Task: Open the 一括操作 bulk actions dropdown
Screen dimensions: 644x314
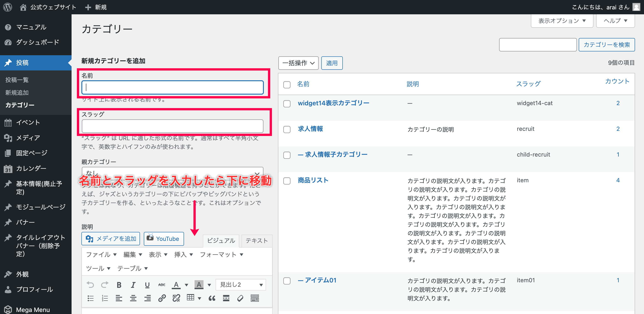Action: [298, 63]
